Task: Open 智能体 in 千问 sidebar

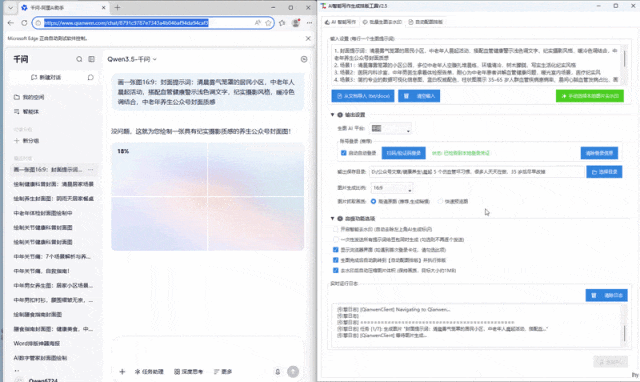Action: (27, 111)
